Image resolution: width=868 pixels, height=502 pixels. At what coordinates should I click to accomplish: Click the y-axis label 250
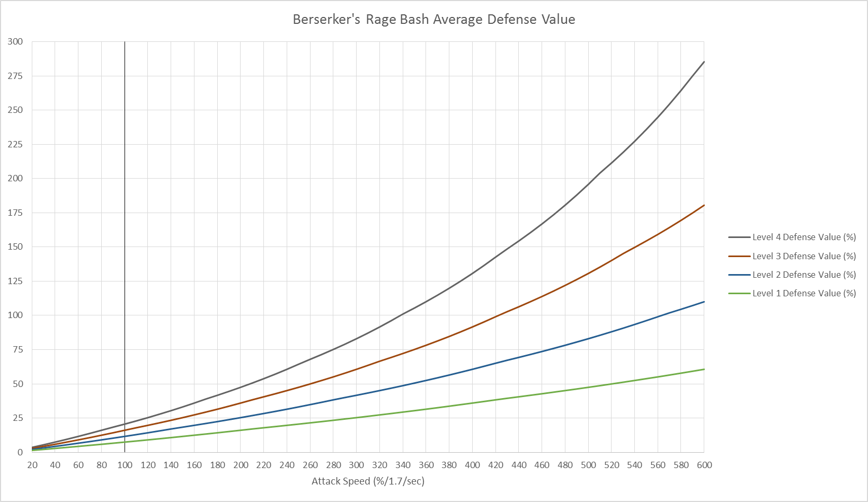(x=15, y=110)
